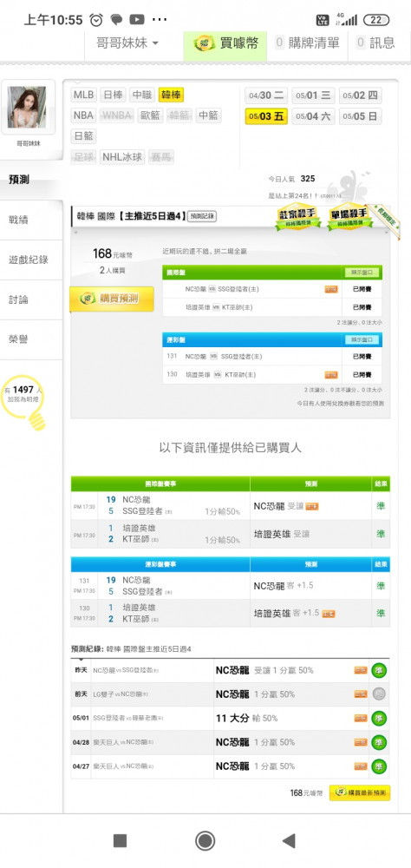
Task: Tap the YouTube icon in status bar
Action: coord(137,20)
